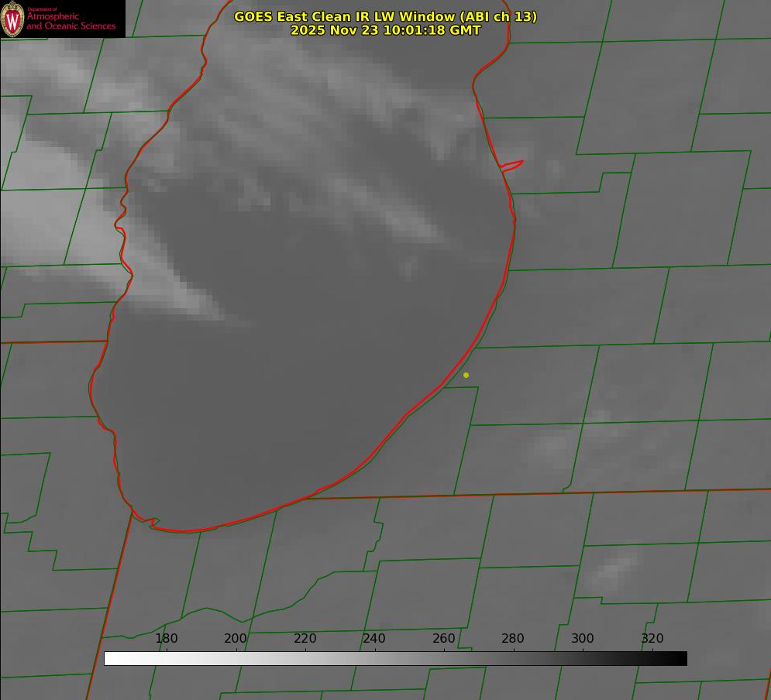This screenshot has height=700, width=771.
Task: Click the white left end of the colorbar
Action: tap(110, 658)
